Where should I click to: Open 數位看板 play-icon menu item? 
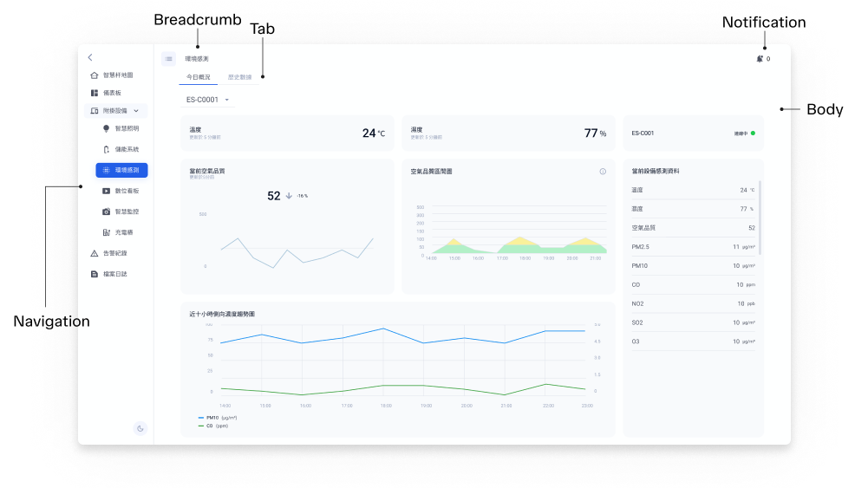coord(121,191)
